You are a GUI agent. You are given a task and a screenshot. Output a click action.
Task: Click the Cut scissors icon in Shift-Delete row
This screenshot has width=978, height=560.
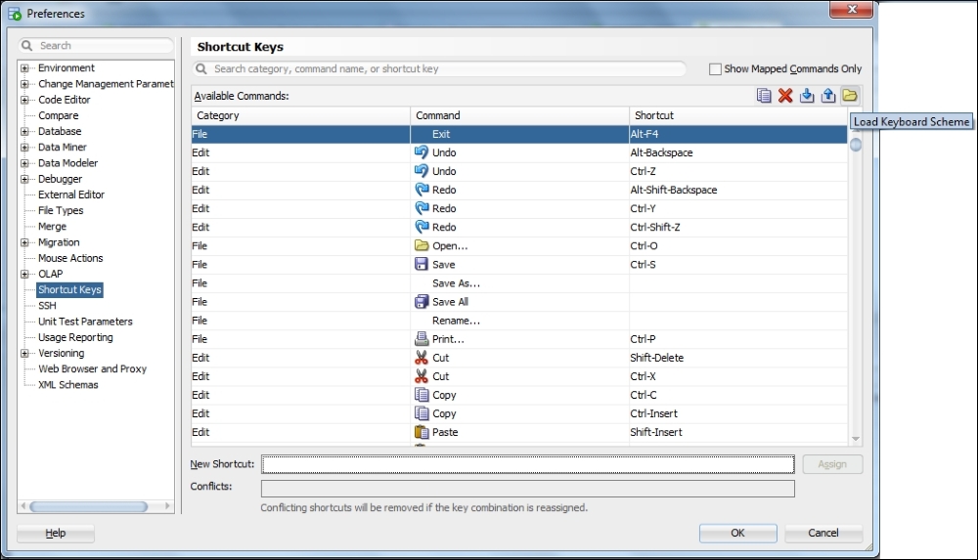pyautogui.click(x=422, y=358)
